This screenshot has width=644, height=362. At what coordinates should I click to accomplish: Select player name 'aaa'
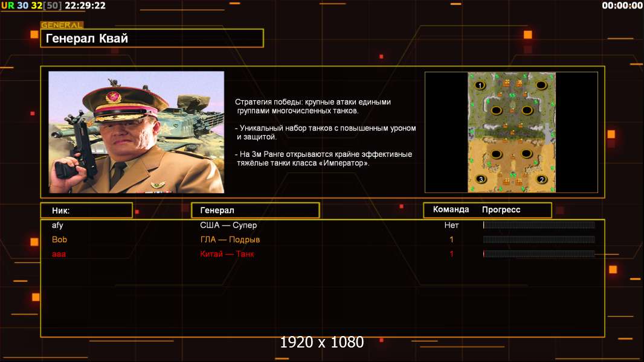coord(59,254)
